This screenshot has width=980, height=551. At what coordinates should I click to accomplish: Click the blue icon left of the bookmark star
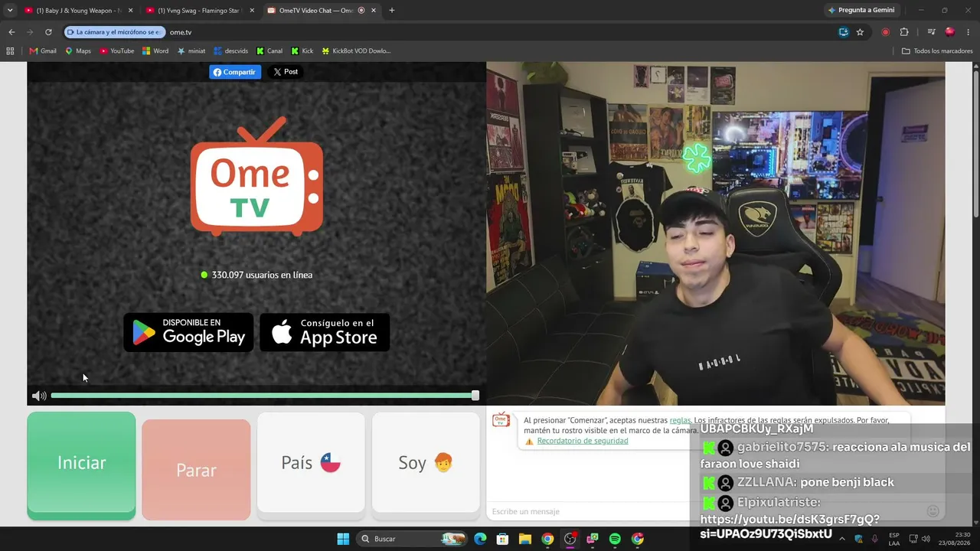(x=843, y=32)
